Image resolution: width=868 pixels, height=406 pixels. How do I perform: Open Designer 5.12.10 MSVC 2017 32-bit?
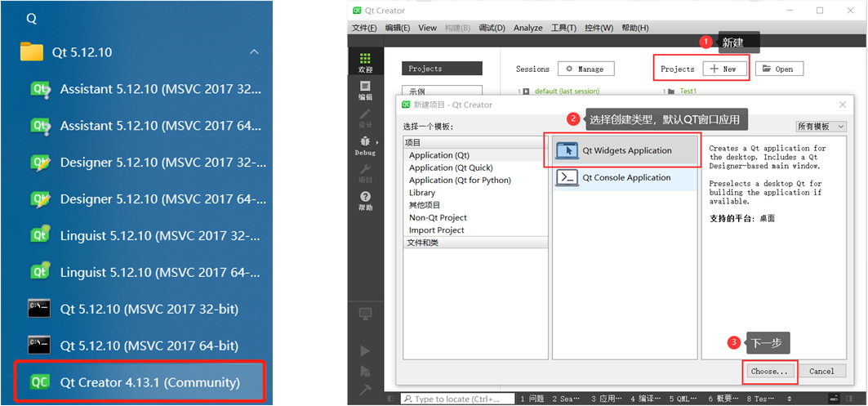pos(149,163)
